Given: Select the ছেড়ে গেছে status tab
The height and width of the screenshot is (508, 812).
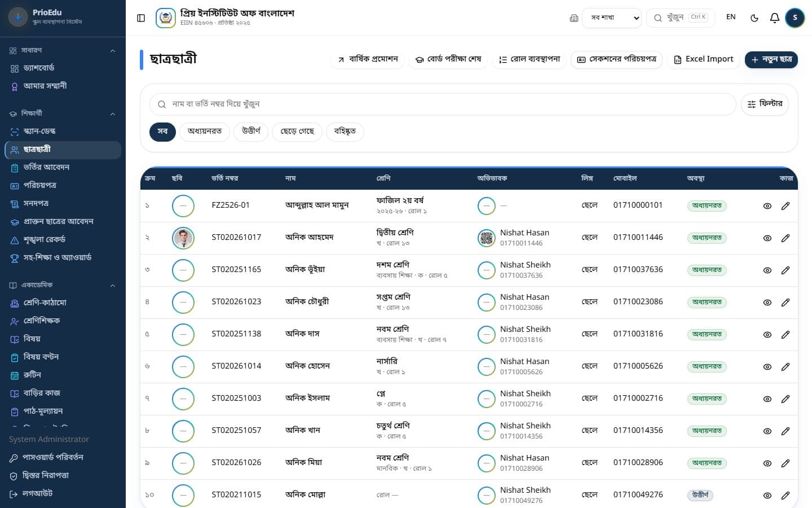Looking at the screenshot, I should click(297, 132).
